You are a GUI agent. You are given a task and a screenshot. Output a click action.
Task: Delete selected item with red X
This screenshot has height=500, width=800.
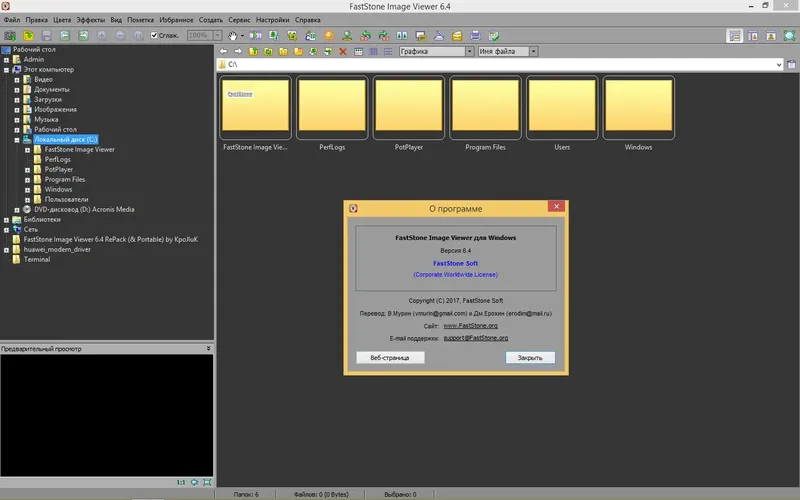tap(343, 51)
